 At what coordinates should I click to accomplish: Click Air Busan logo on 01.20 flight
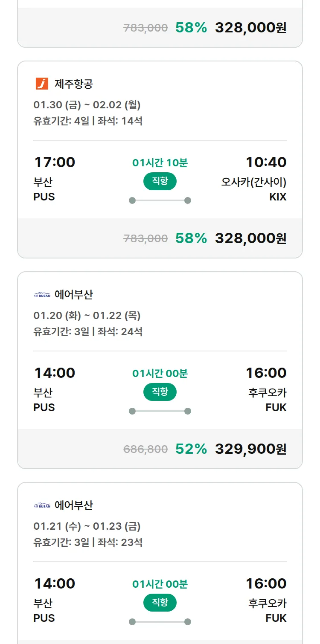(42, 295)
